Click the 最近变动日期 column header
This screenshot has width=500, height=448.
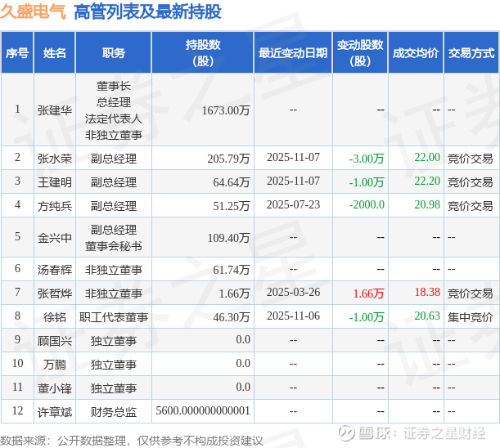[x=293, y=52]
